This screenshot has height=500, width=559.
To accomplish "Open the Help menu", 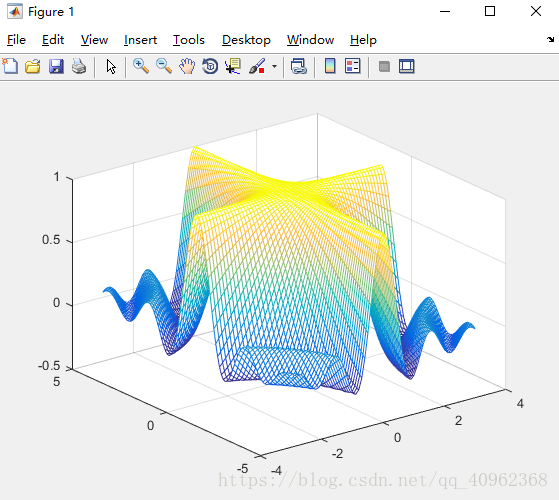I will pos(363,40).
